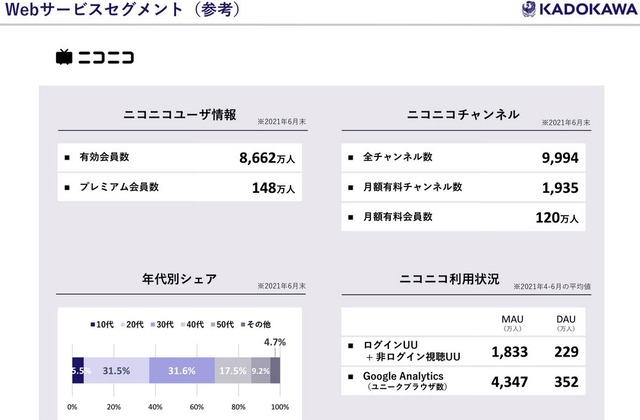Screen dimensions: 640x420
Task: Click the '100%' axis label
Action: [280, 407]
